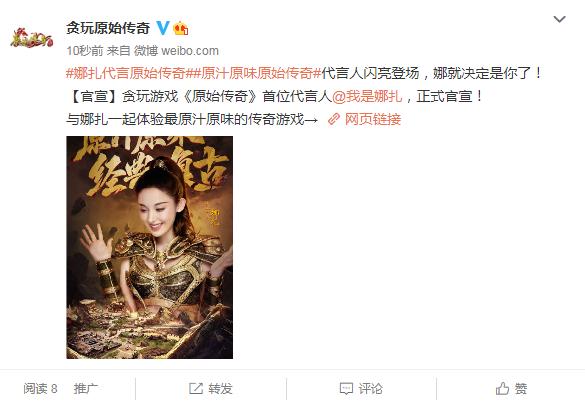
Task: Open the 贪玩原始传奇 account name link
Action: [x=108, y=28]
